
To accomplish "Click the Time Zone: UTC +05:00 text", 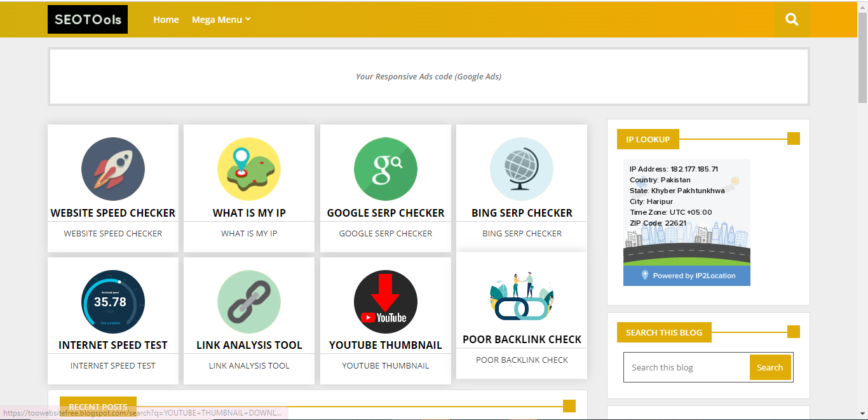I will [670, 212].
